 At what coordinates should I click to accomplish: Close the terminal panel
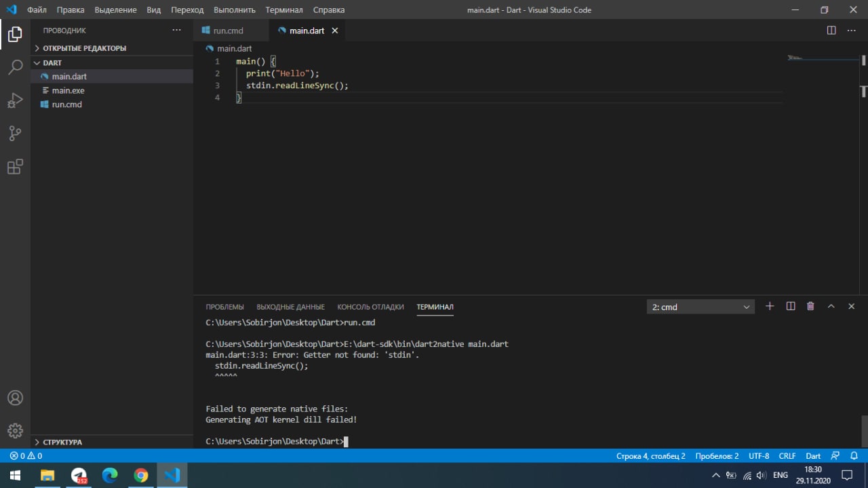pos(851,306)
